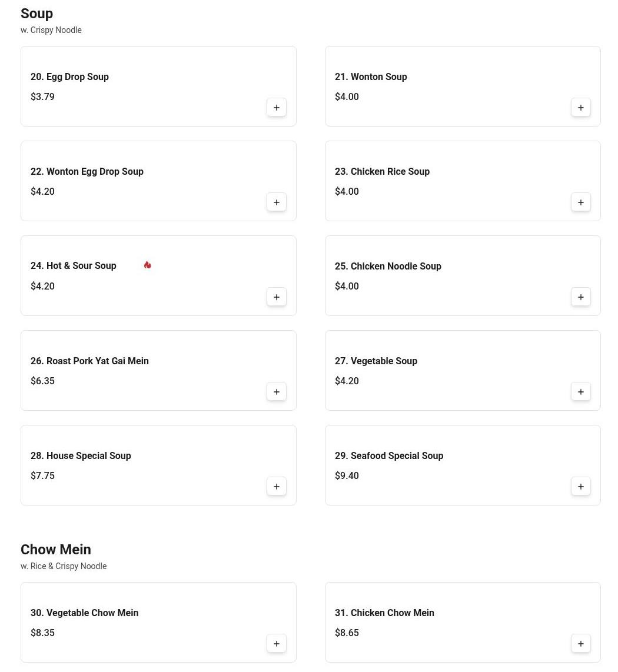618x672 pixels.
Task: Click the spicy flame icon
Action: point(147,265)
